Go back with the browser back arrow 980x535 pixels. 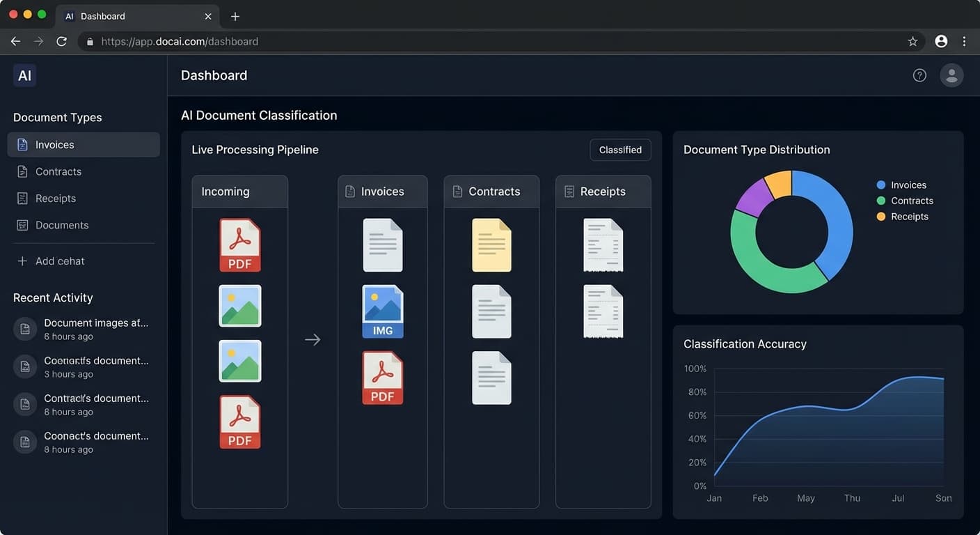(15, 41)
